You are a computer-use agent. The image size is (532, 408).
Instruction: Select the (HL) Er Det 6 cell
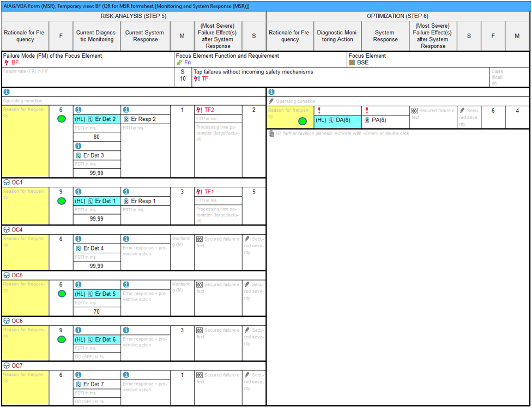point(97,339)
